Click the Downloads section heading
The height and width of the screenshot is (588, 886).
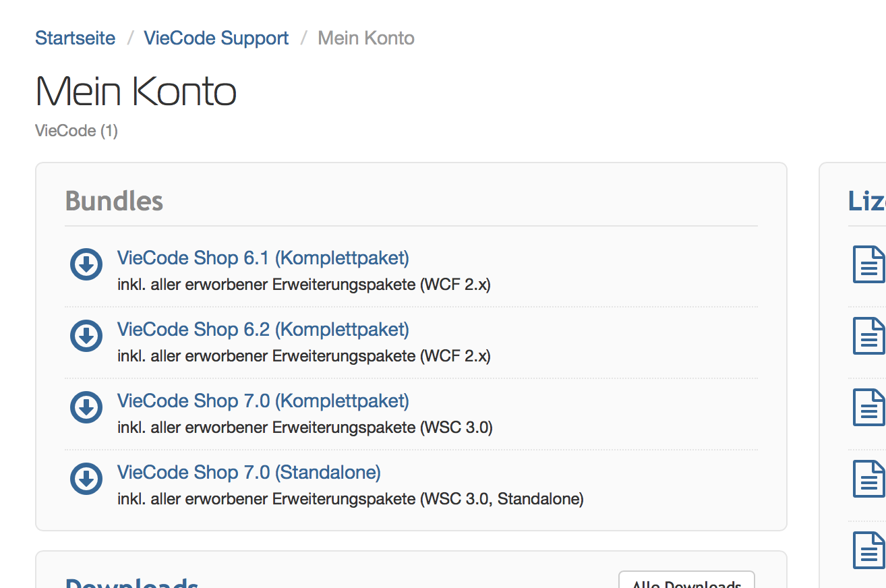(131, 581)
